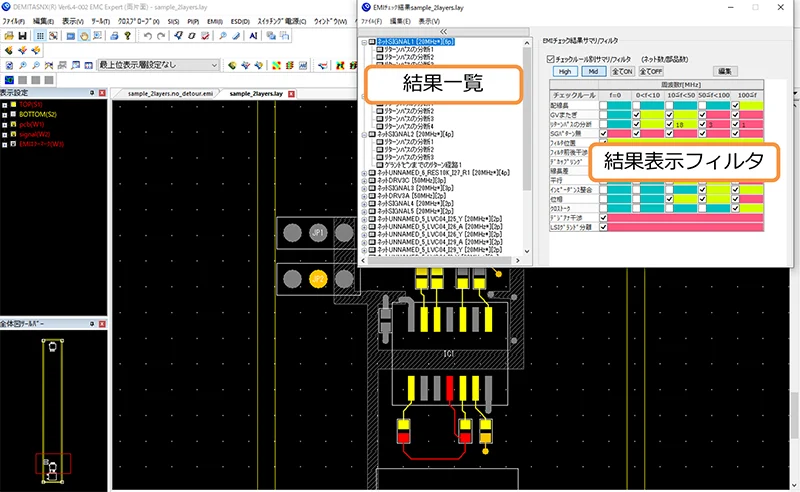Select the hand pan tool
Screen dimensions: 800x492
[x=85, y=36]
